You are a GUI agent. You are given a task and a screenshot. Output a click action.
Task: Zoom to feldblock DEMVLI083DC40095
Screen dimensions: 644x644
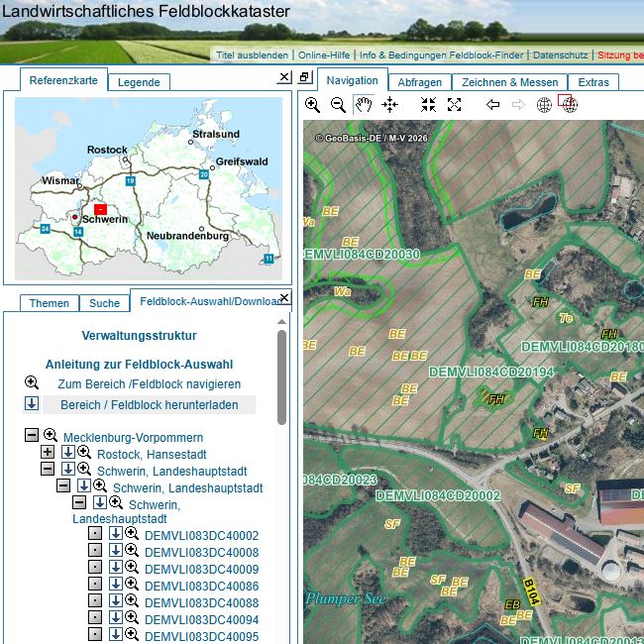(x=132, y=634)
